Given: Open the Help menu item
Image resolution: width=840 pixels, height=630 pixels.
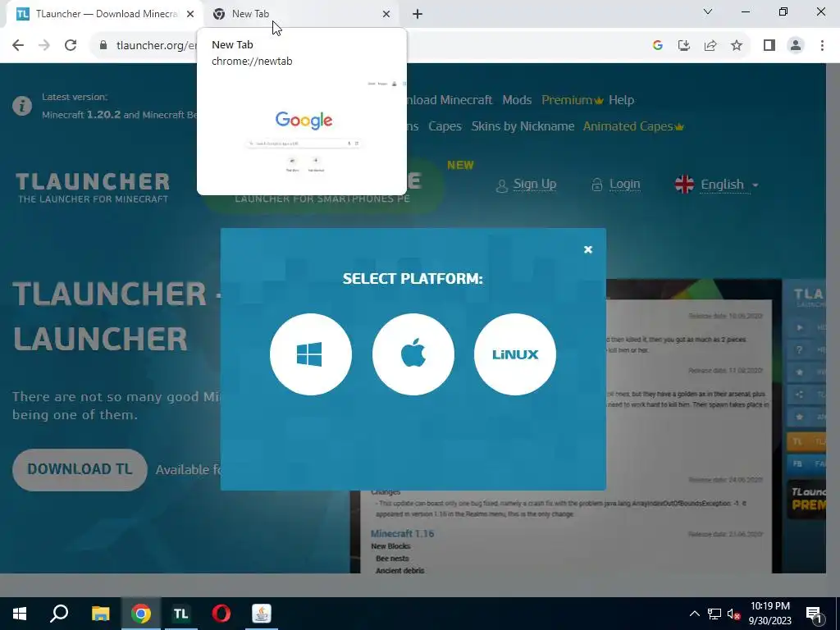Looking at the screenshot, I should point(622,100).
